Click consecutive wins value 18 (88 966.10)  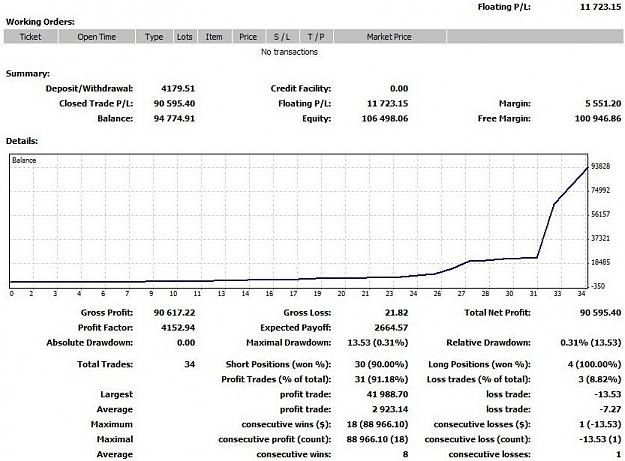pos(377,424)
